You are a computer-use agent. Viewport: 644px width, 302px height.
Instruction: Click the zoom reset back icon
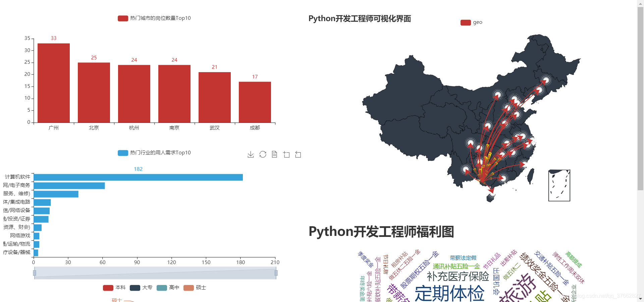click(x=298, y=154)
